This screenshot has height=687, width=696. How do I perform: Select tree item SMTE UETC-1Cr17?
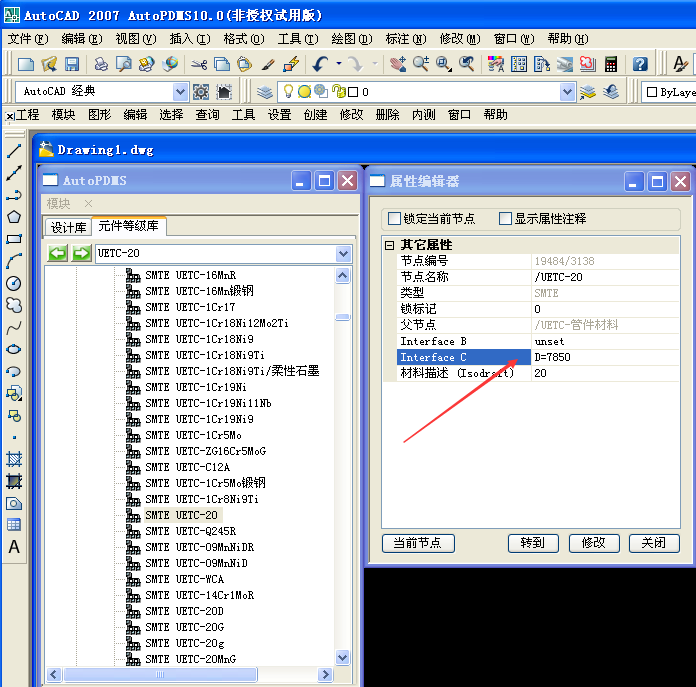(x=190, y=307)
